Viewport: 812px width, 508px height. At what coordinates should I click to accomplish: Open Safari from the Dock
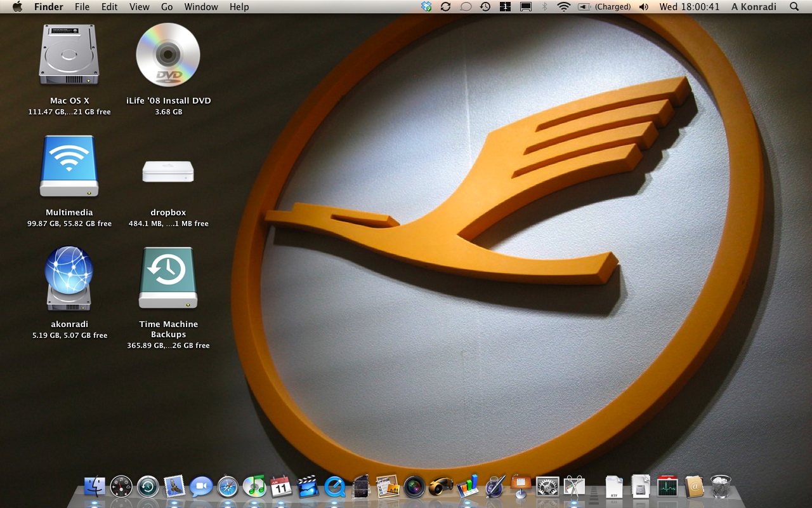tap(226, 488)
